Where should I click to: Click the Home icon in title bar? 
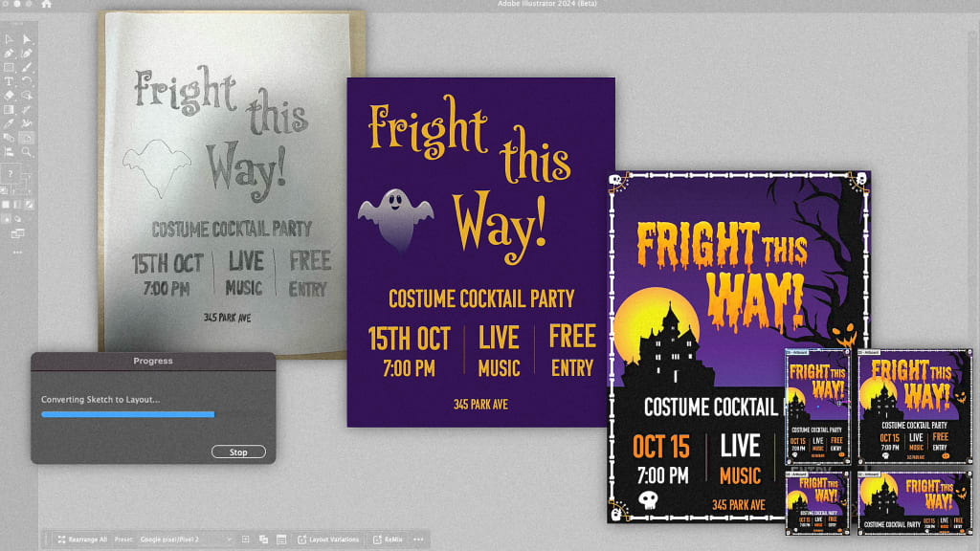[46, 5]
